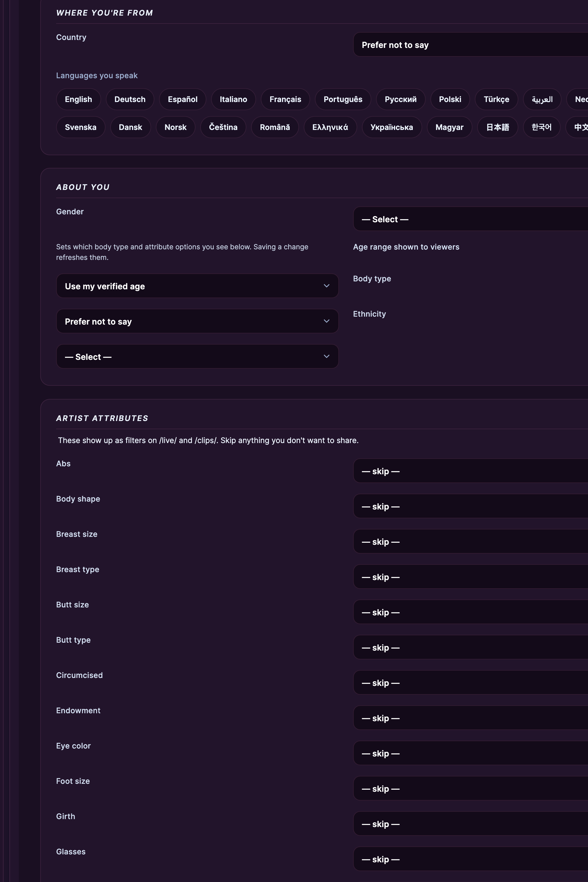This screenshot has width=588, height=882.
Task: Select the Dansk language chip
Action: point(131,127)
